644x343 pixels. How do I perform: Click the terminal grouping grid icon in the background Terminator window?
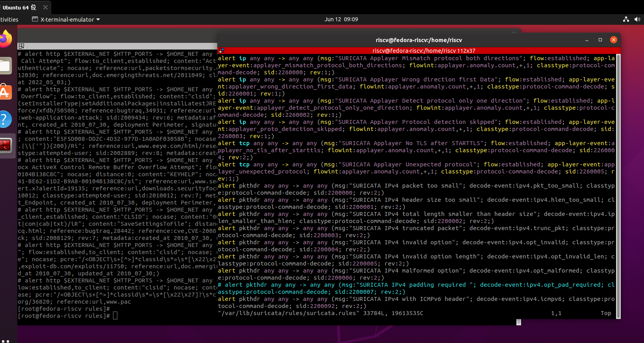pos(22,46)
